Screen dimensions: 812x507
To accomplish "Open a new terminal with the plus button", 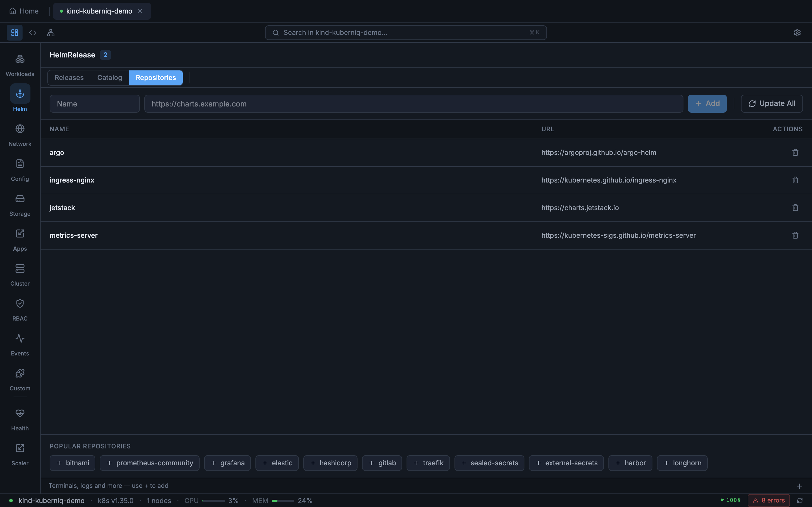I will 800,486.
